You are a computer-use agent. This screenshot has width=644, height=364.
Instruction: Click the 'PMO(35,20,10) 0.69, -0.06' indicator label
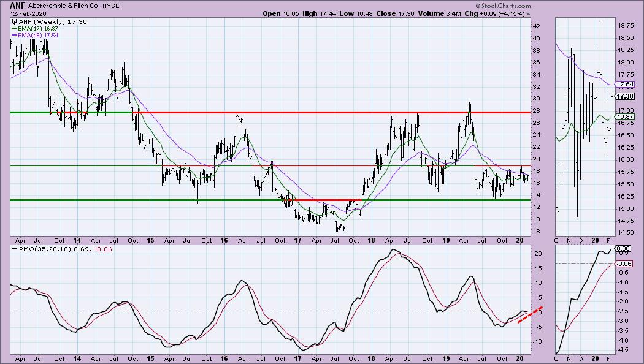pyautogui.click(x=65, y=249)
